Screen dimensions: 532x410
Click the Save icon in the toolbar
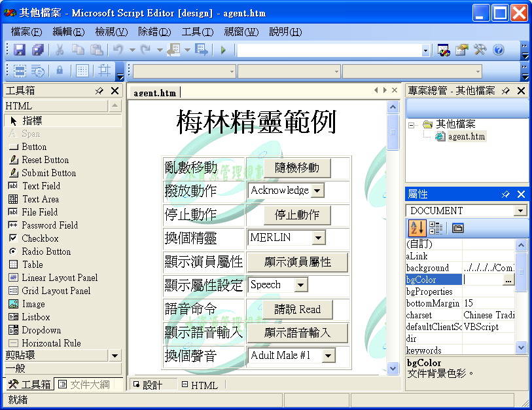pyautogui.click(x=20, y=50)
